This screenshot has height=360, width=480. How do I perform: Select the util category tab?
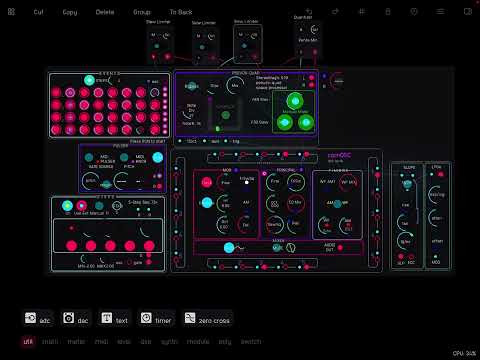coord(28,342)
